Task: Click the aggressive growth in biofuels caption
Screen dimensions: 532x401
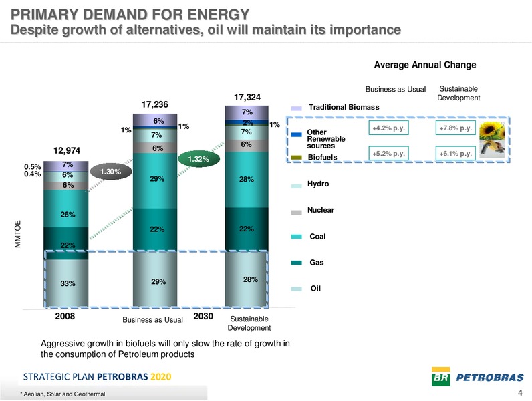Action: click(x=165, y=349)
